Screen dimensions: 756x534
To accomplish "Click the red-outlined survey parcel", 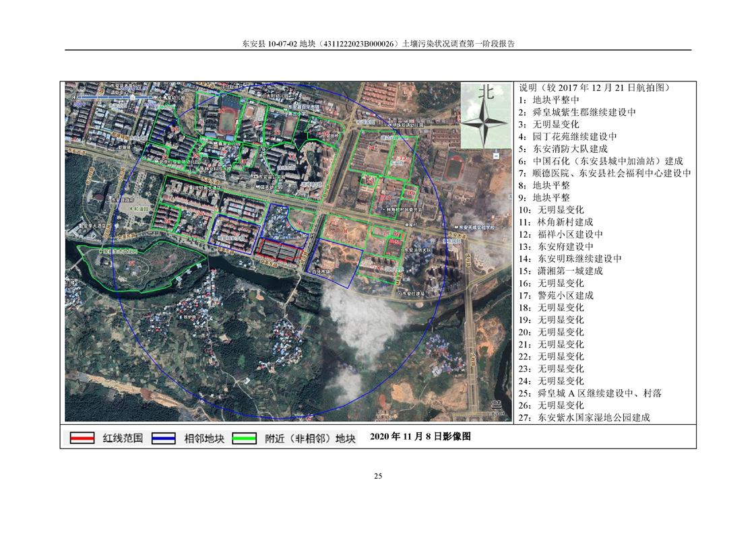I will [281, 250].
